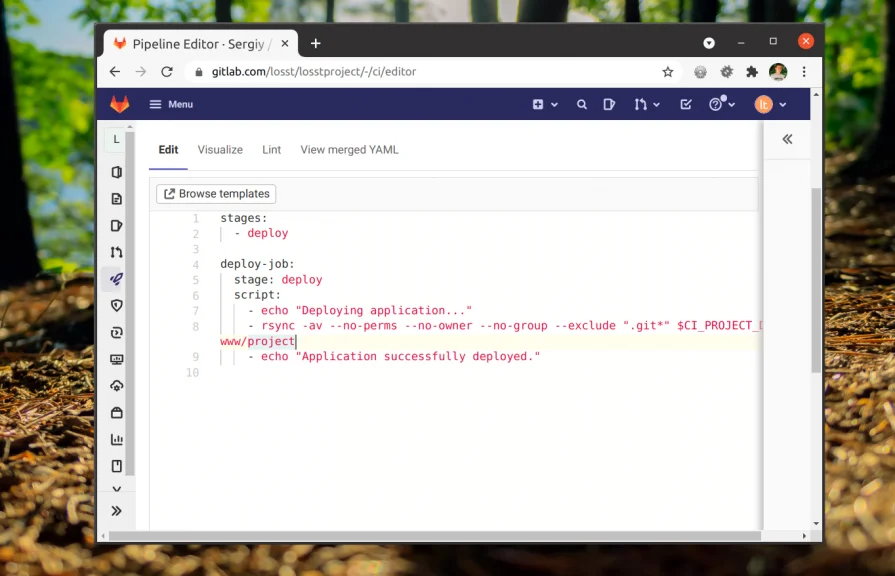Select the View merged YAML link
Image resolution: width=895 pixels, height=576 pixels.
pos(349,149)
